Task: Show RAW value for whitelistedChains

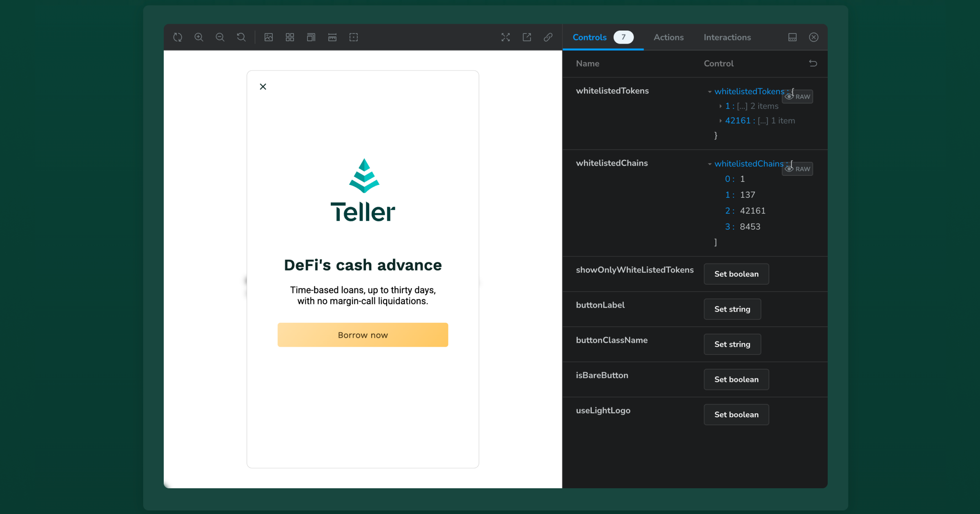Action: 797,168
